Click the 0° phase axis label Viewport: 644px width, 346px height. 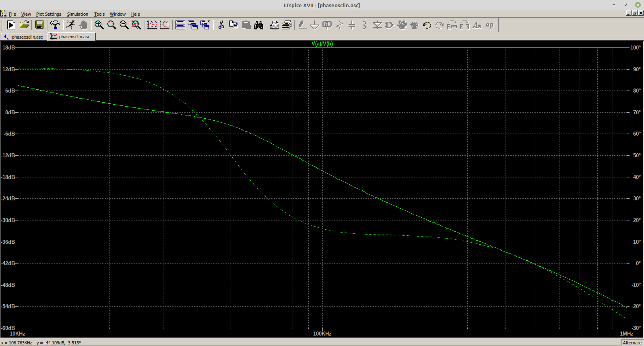[x=638, y=263]
